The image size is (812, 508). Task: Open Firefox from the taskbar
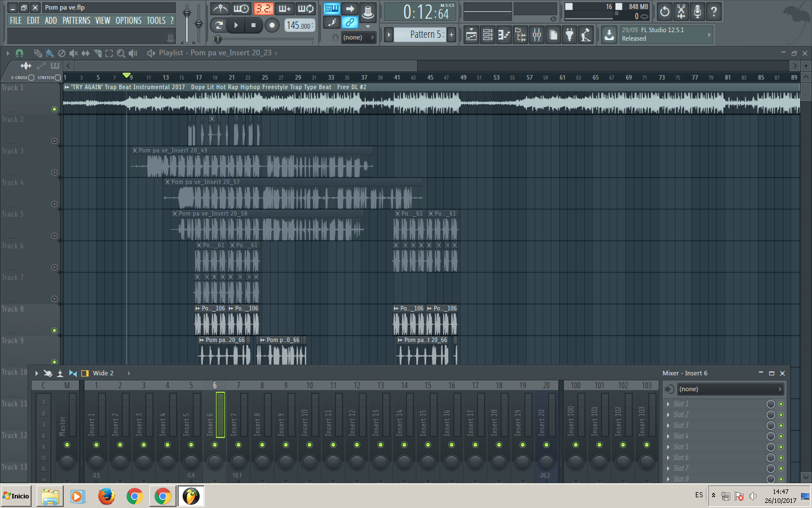point(106,496)
